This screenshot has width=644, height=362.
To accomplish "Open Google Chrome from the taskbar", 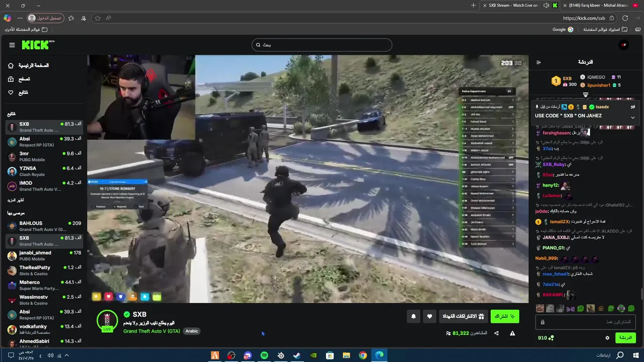I will (363, 355).
